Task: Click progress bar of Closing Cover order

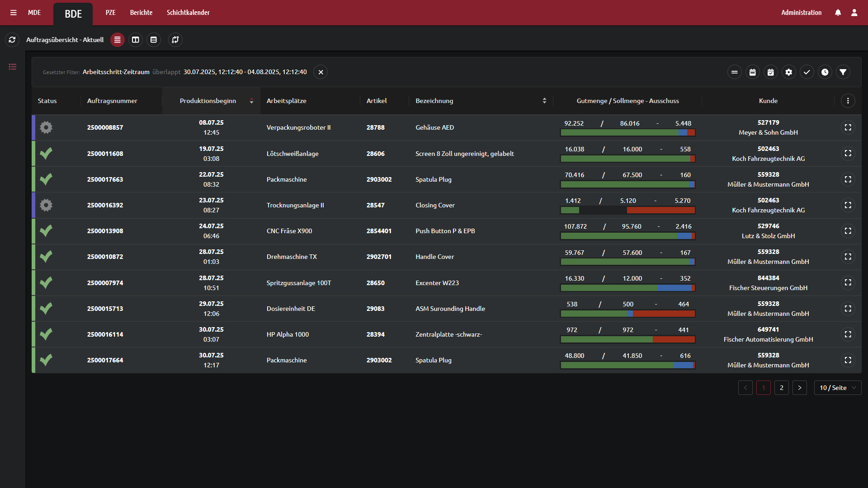Action: (628, 210)
